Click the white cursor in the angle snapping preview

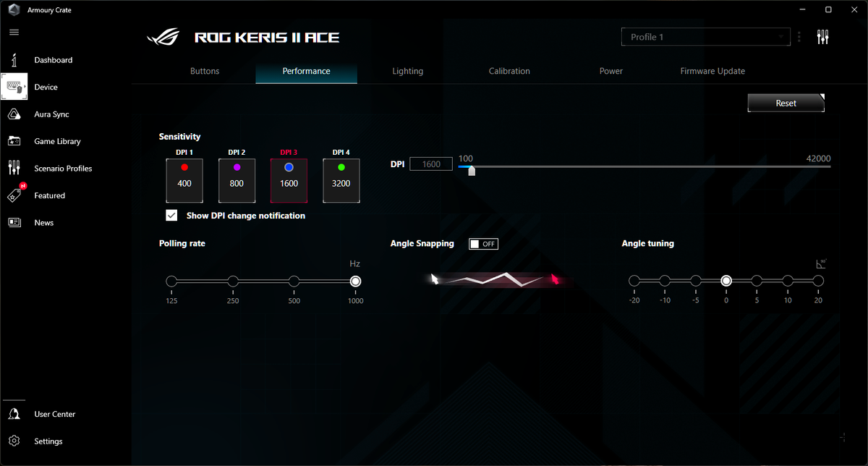pos(435,279)
